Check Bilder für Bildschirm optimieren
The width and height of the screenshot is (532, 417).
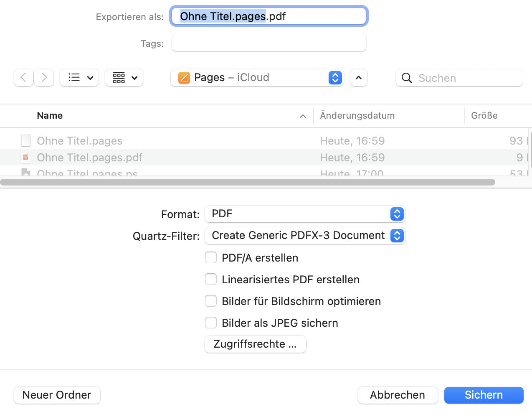tap(211, 301)
